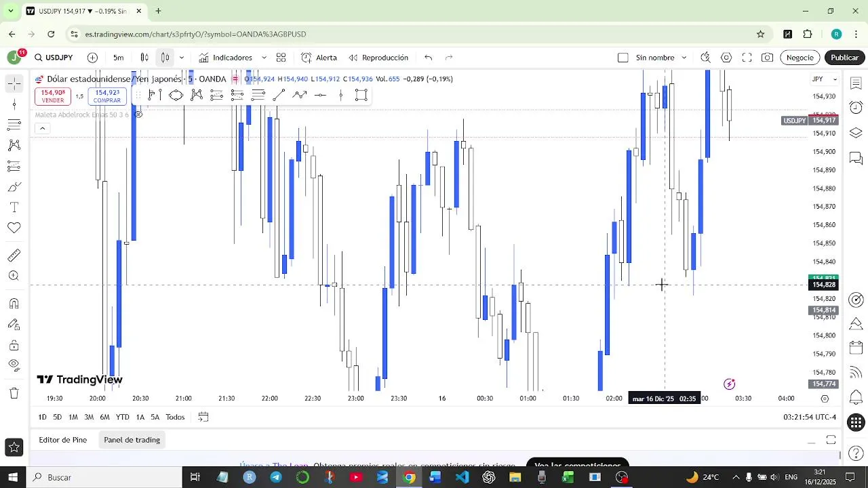
Task: Open the 5m interval selector
Action: click(x=119, y=58)
